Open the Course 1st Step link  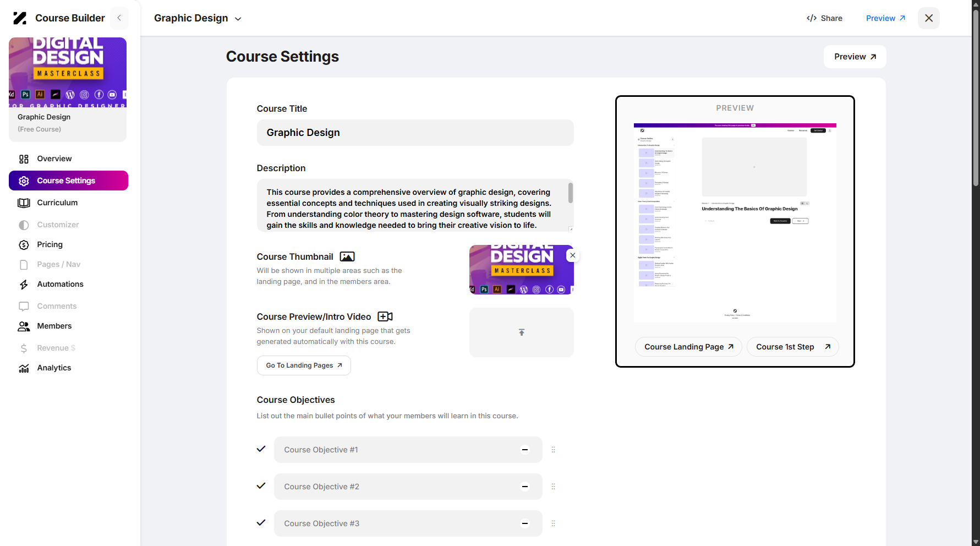pyautogui.click(x=792, y=347)
